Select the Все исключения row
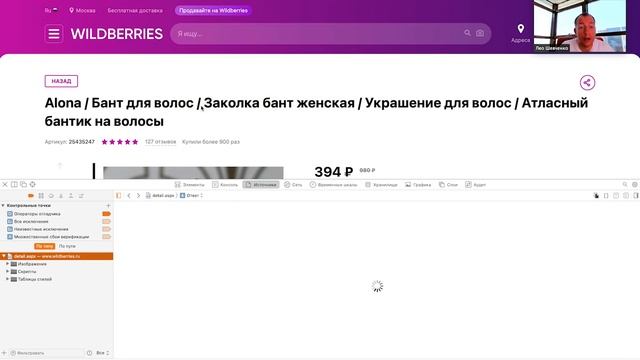 56,221
